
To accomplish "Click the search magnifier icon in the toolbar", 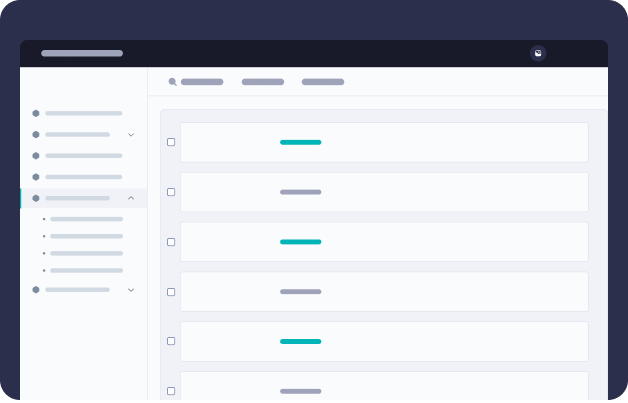I will (173, 82).
